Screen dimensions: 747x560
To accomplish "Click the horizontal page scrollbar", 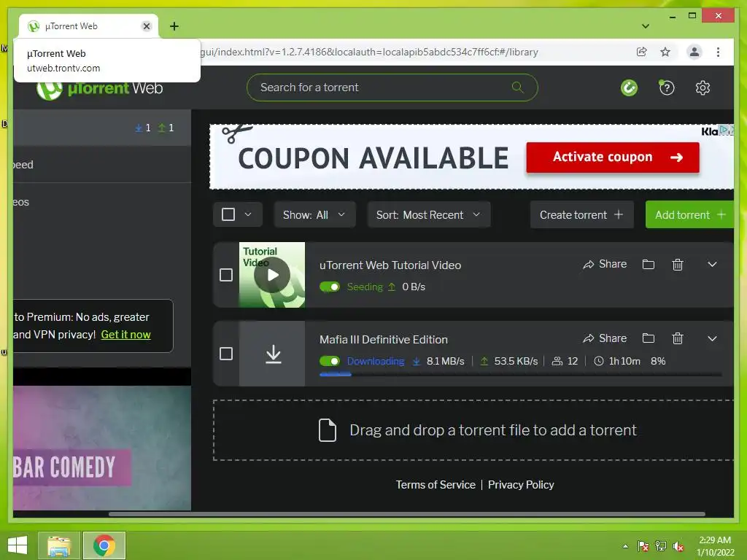I will (407, 514).
